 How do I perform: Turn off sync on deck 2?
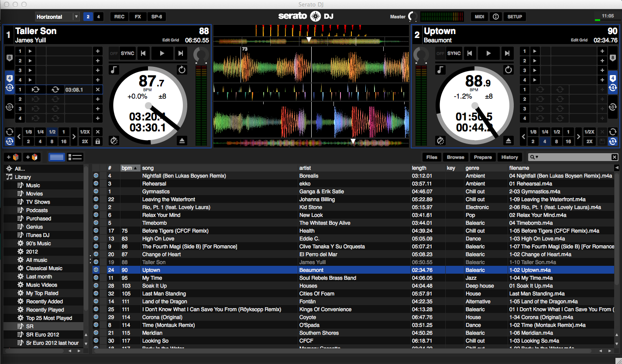pyautogui.click(x=440, y=53)
